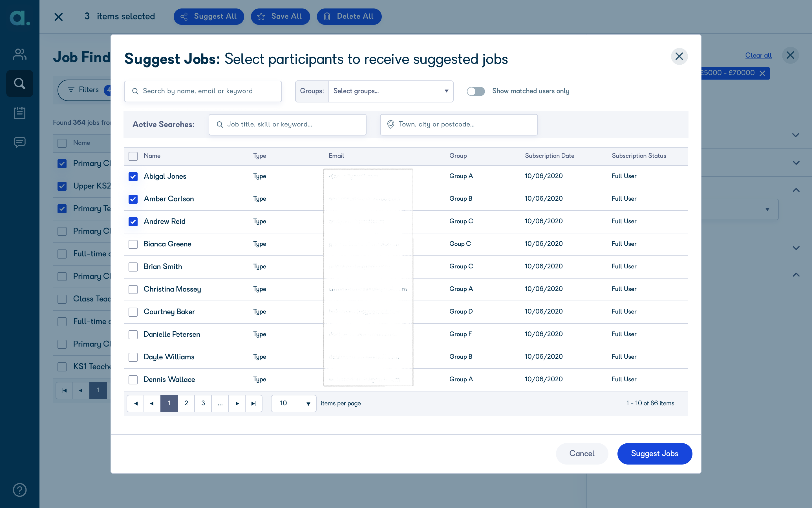The image size is (812, 508).
Task: Go to previous page in background jobs pager
Action: tap(81, 390)
